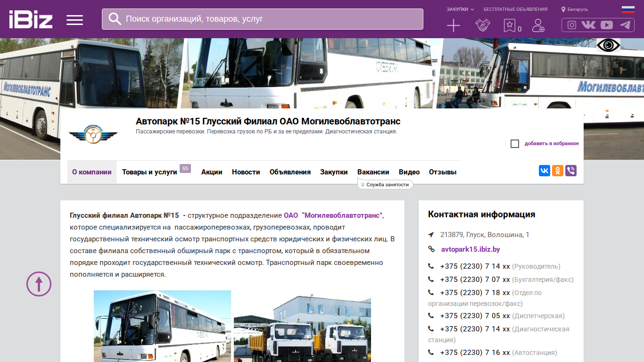
Task: Click the Russian flag language icon
Action: 628,9
